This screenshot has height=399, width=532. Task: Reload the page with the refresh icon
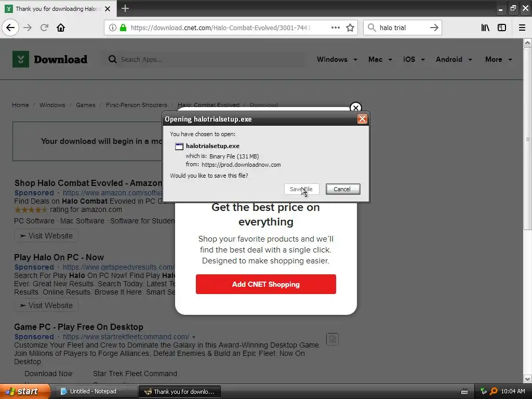(45, 28)
